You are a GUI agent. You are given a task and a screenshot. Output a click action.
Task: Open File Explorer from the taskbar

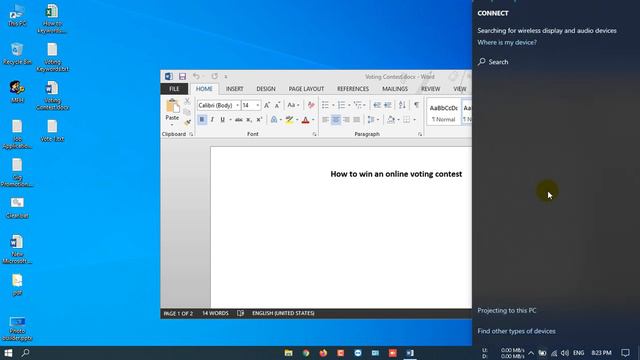[x=289, y=353]
